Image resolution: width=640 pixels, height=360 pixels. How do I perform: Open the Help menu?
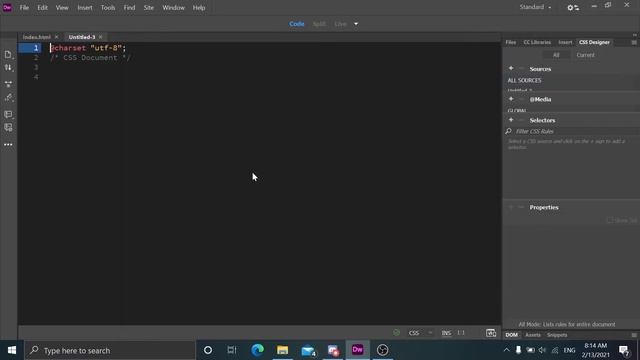[x=199, y=8]
